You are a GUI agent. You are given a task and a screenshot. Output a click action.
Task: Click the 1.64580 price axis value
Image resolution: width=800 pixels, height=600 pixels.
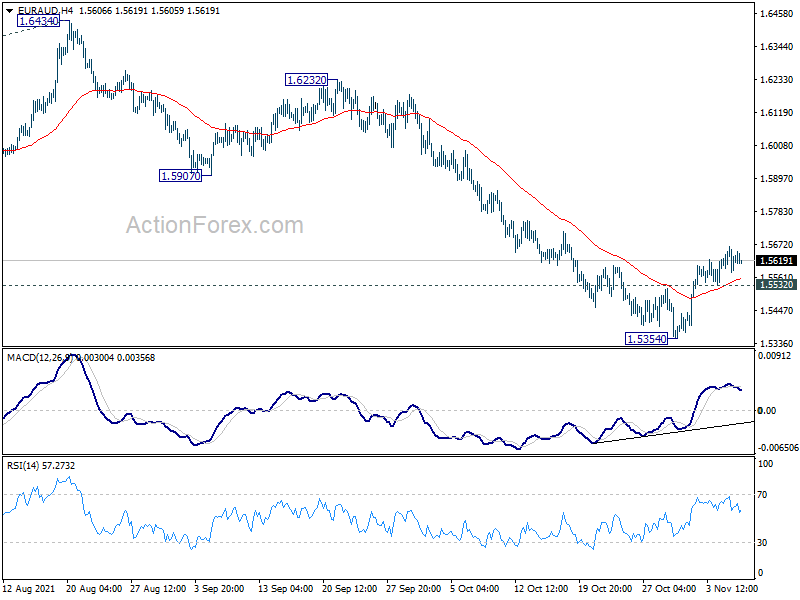tap(777, 14)
